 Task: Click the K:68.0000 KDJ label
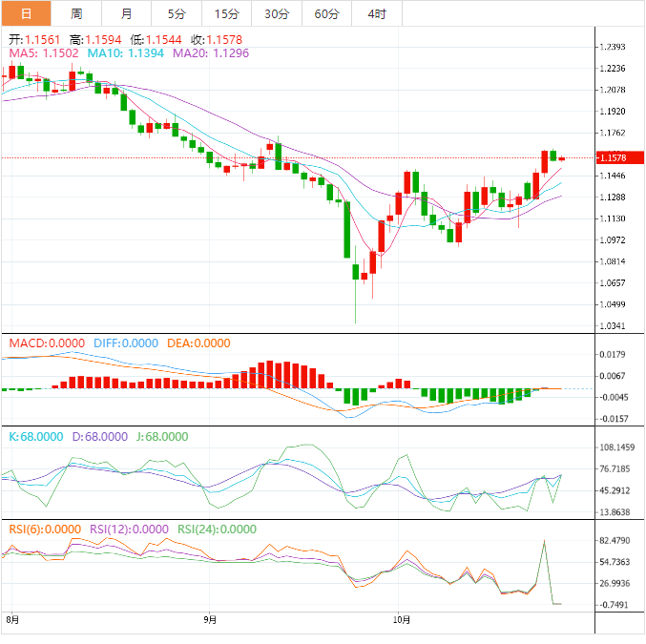(x=36, y=437)
